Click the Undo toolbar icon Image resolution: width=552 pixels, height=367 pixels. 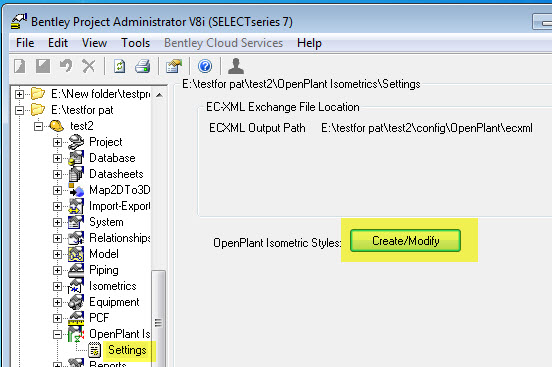tap(66, 66)
